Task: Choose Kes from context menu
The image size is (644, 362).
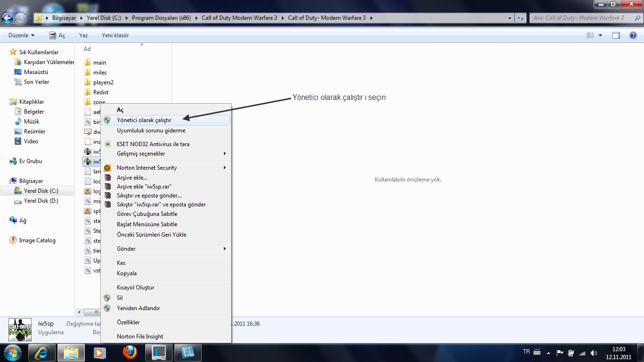Action: 121,263
